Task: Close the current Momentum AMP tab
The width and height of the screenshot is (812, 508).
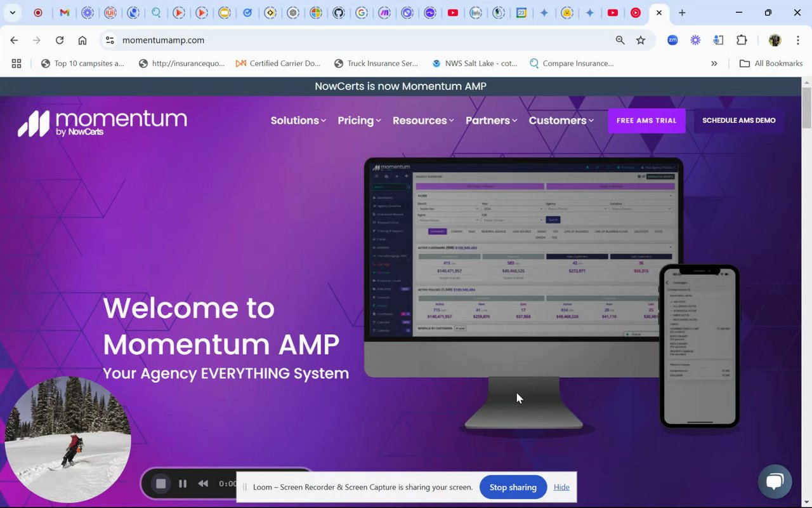Action: pyautogui.click(x=659, y=13)
